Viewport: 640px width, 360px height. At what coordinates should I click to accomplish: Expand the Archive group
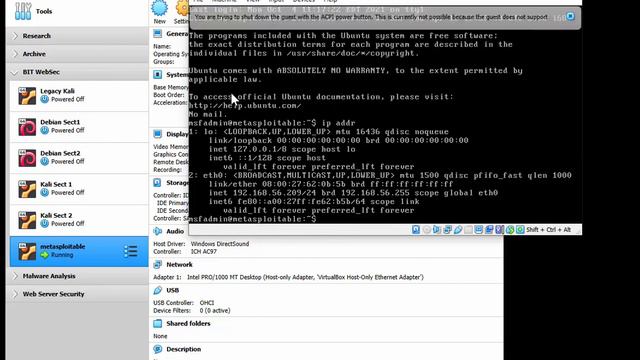point(16,54)
